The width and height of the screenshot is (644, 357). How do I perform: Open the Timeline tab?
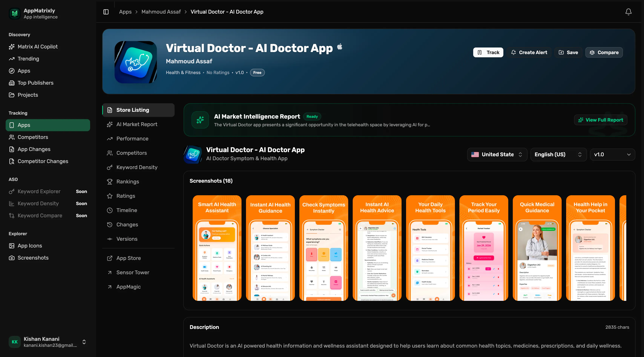[138, 210]
